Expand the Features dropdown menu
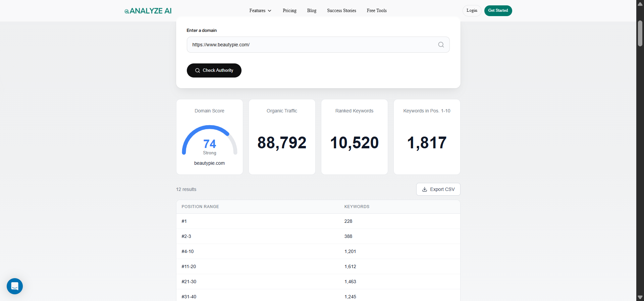This screenshot has width=644, height=301. [x=260, y=11]
